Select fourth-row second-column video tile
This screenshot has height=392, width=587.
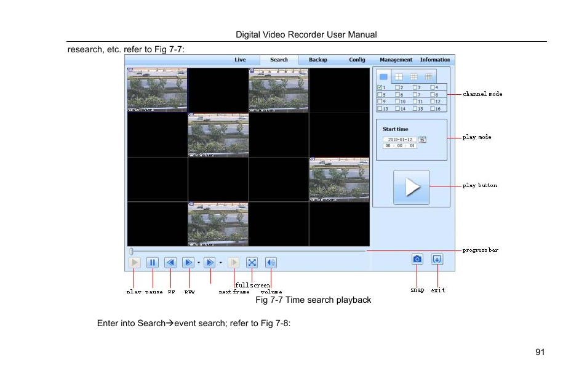point(218,224)
